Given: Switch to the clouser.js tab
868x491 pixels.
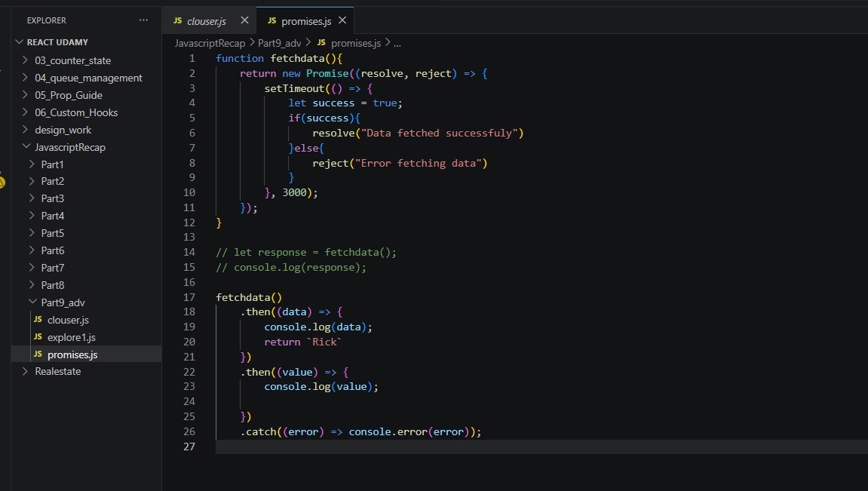Looking at the screenshot, I should [206, 21].
